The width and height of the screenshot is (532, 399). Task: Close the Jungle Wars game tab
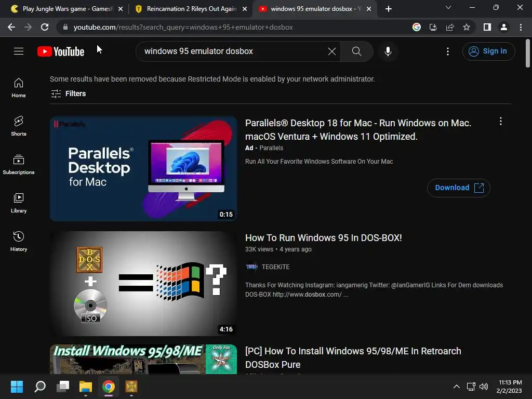121,9
